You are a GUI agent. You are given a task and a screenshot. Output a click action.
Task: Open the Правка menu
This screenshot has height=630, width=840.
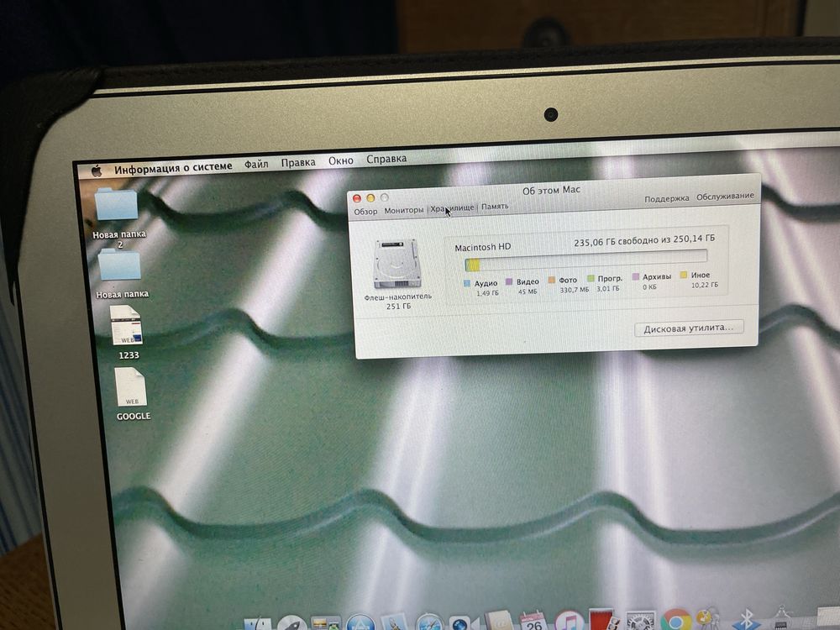click(298, 162)
